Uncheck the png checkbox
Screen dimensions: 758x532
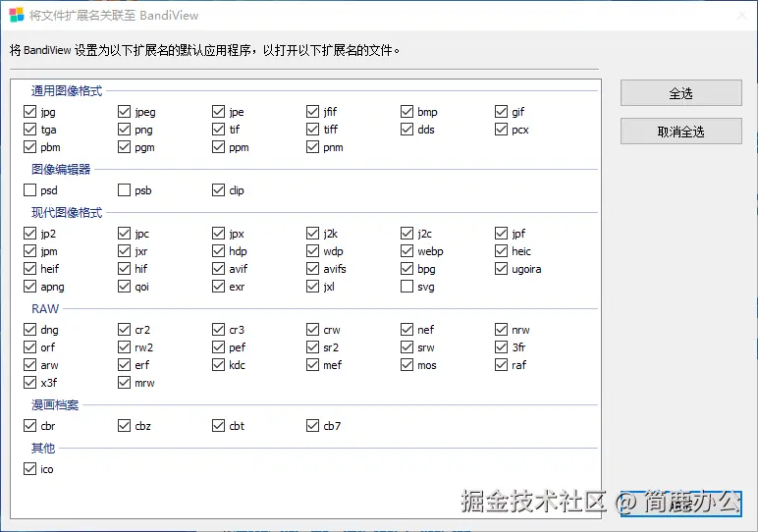click(x=125, y=130)
